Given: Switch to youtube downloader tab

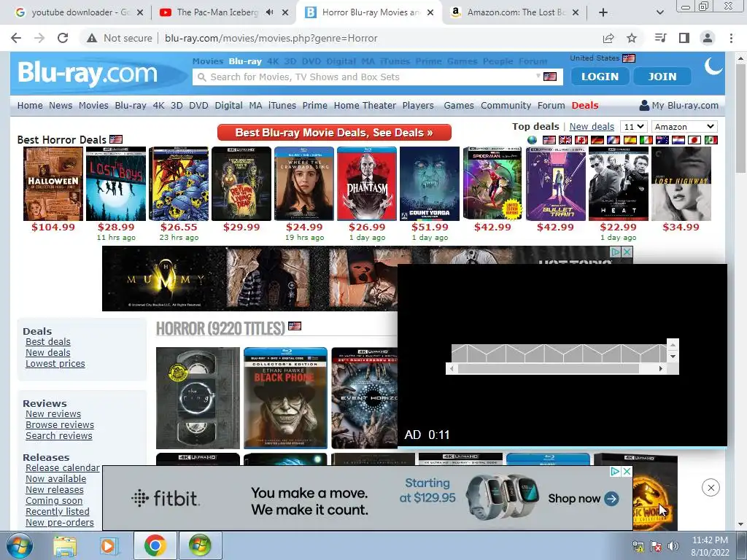Looking at the screenshot, I should point(79,12).
